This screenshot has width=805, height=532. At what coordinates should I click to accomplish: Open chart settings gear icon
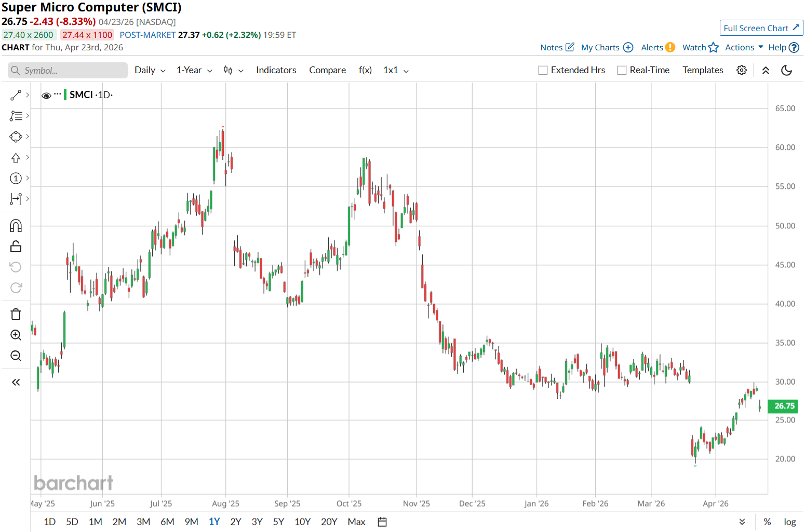742,71
